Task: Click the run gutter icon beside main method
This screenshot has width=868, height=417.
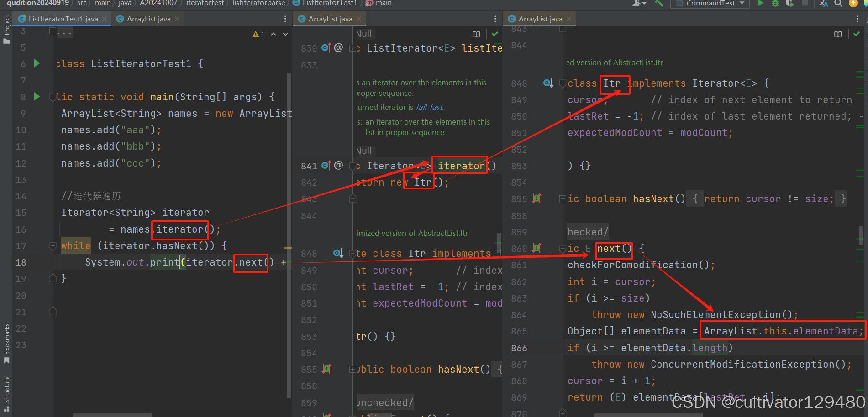Action: pos(37,97)
